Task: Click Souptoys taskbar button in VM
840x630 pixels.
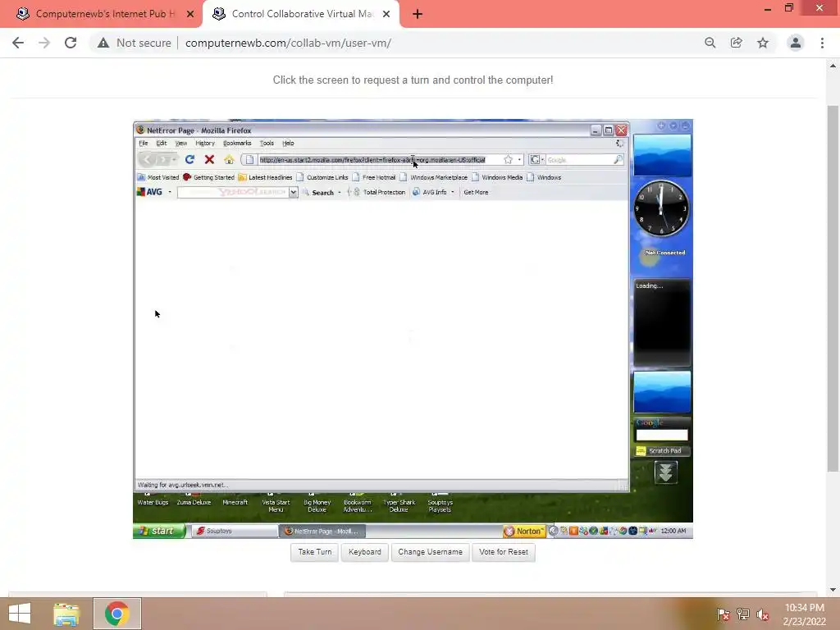Action: [235, 531]
